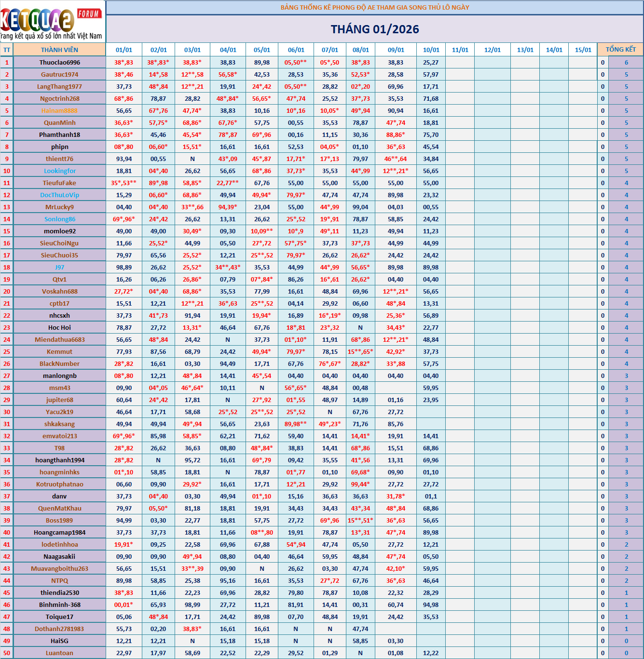Click the THÁNG 01/2026 title
The width and height of the screenshot is (644, 659).
[x=375, y=29]
